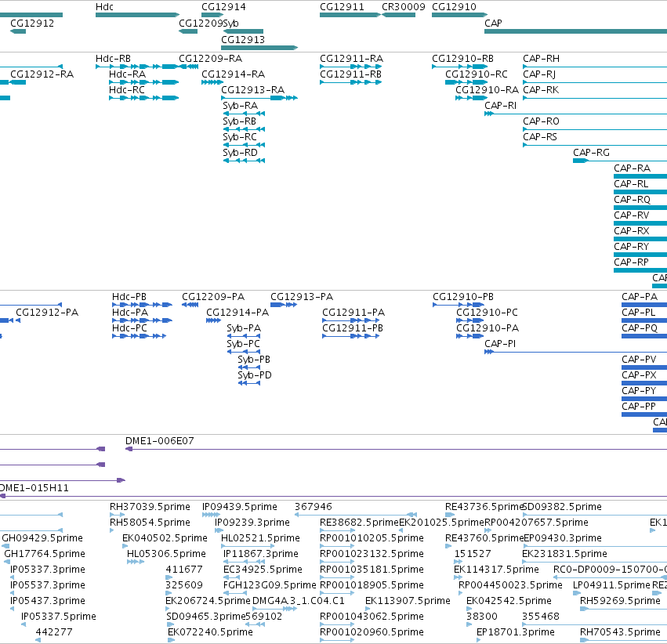Select protein Syb-PA

tap(244, 336)
